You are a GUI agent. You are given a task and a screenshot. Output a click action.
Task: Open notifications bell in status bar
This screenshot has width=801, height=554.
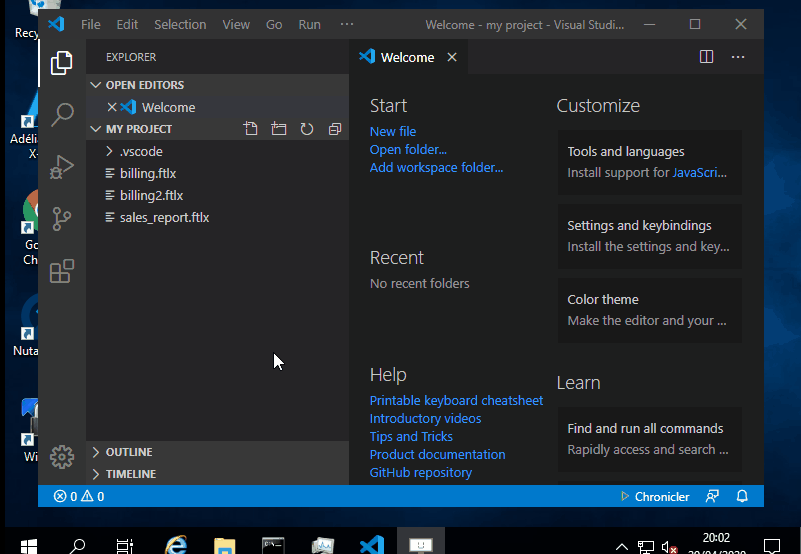742,496
